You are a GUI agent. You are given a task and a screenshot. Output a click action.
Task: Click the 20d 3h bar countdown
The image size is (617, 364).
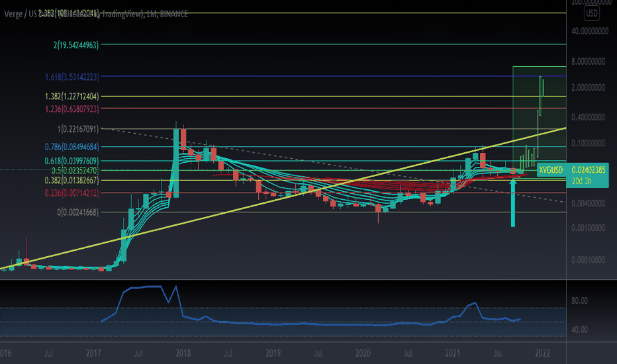point(582,181)
